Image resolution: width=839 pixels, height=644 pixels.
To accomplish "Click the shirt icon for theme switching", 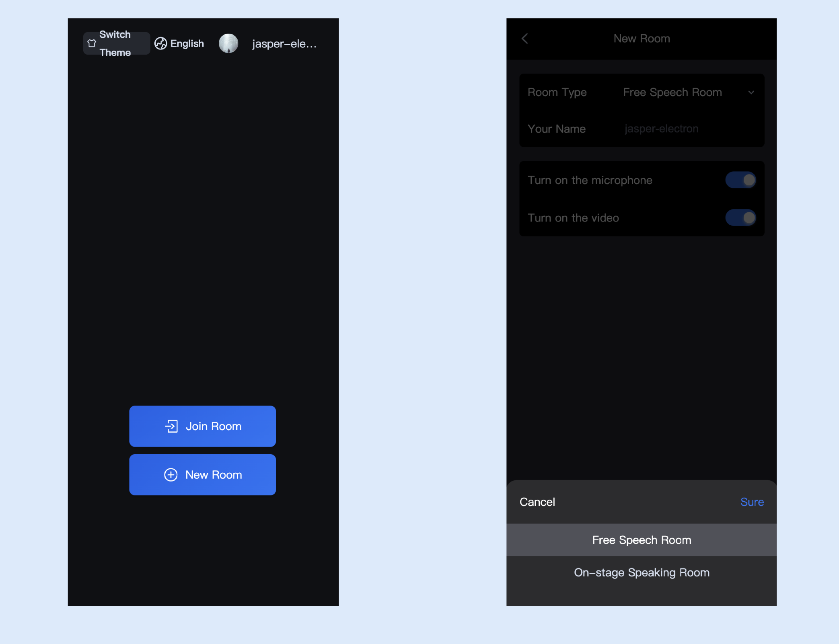I will (x=92, y=43).
